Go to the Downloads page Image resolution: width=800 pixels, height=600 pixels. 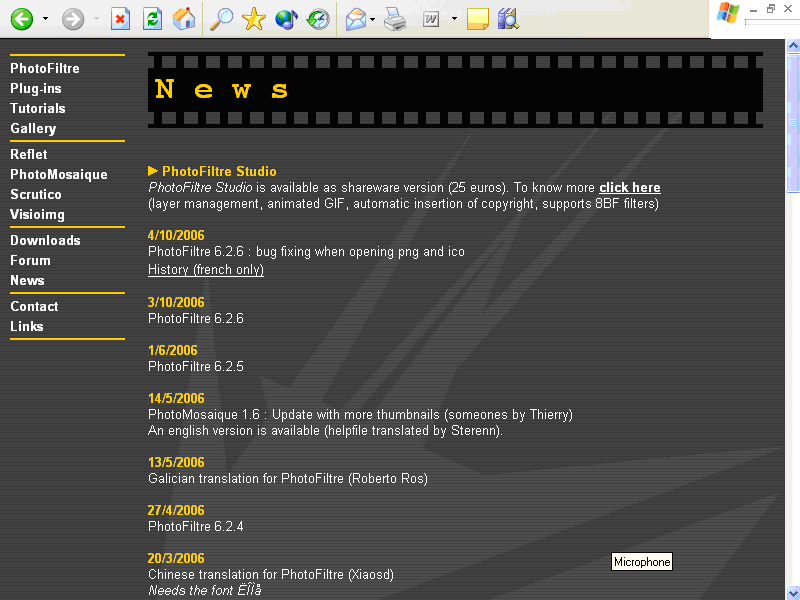tap(45, 240)
